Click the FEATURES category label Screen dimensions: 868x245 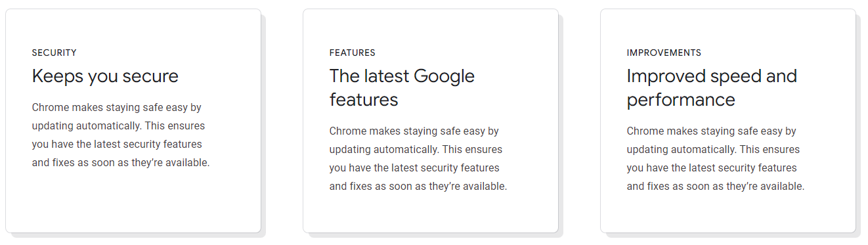pos(352,53)
